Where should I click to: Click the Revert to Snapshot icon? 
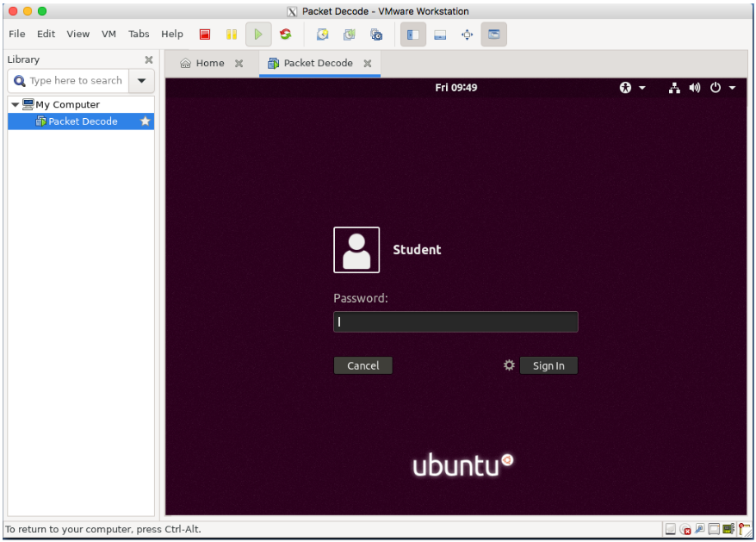coord(350,34)
